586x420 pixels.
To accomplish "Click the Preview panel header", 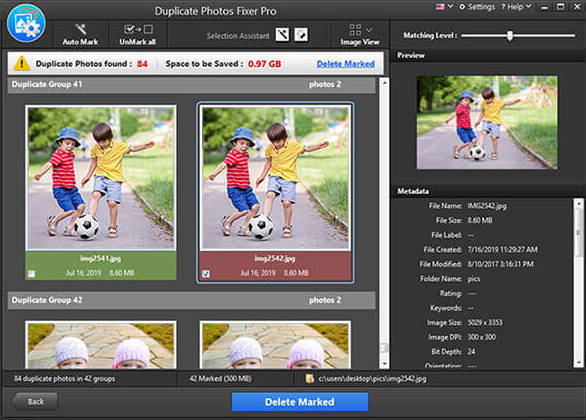I will (488, 55).
